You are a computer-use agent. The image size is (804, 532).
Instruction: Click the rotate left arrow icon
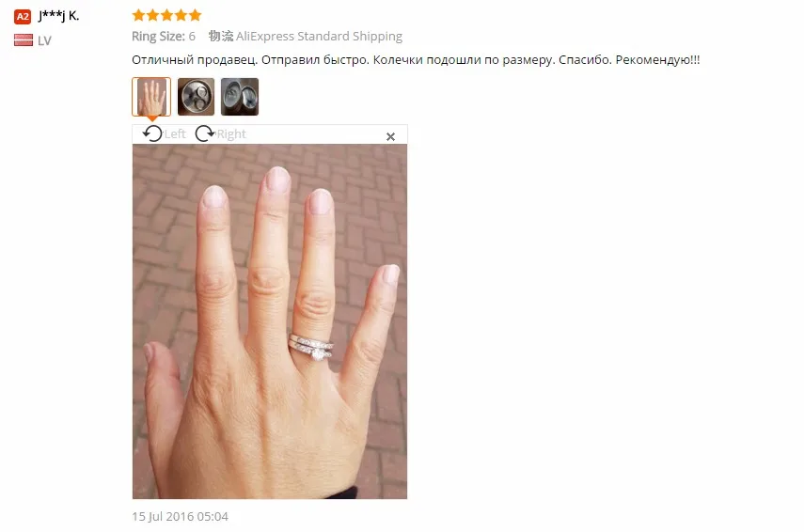pos(152,133)
